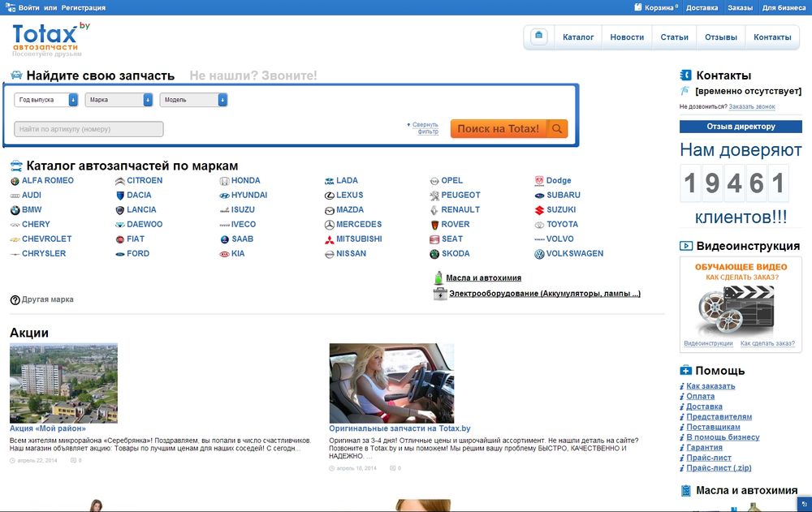Screen dimensions: 812x512
Task: Click the Mercedes star logo icon
Action: (x=330, y=225)
